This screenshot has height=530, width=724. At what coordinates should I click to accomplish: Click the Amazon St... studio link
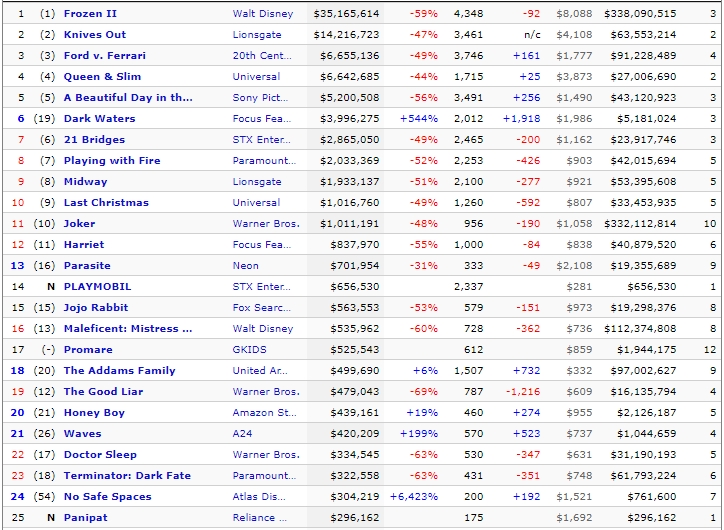point(265,413)
